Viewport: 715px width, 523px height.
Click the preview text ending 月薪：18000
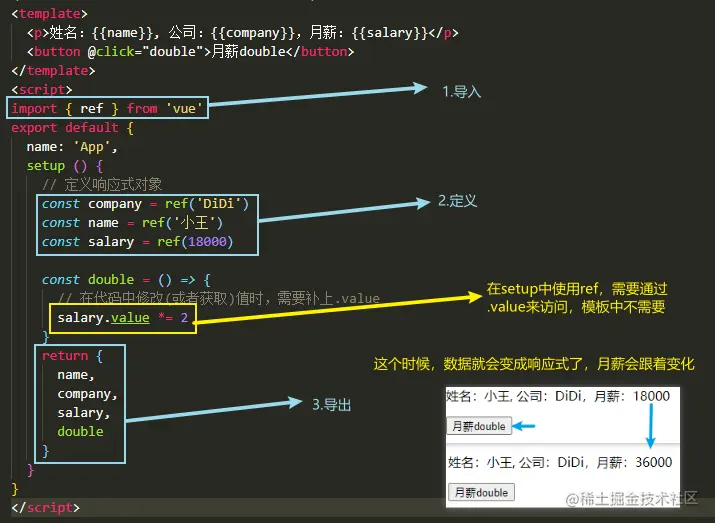(558, 396)
